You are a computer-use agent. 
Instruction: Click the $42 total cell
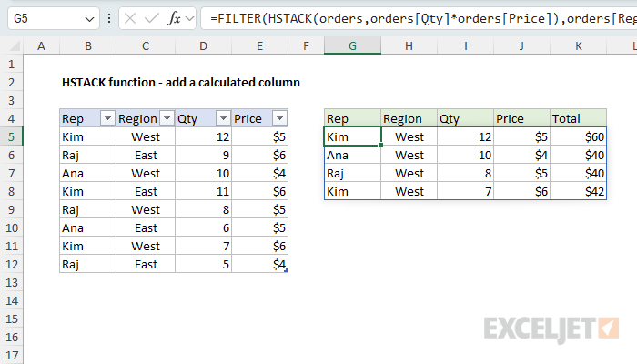tap(578, 191)
